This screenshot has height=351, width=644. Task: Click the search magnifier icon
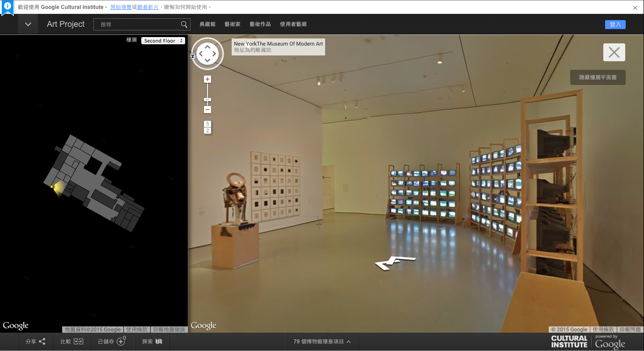tap(184, 25)
